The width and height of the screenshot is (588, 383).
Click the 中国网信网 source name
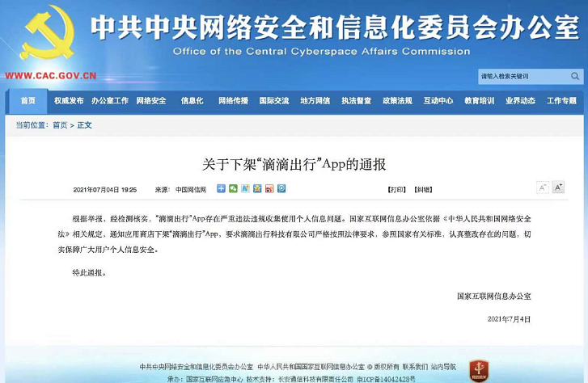pos(191,190)
